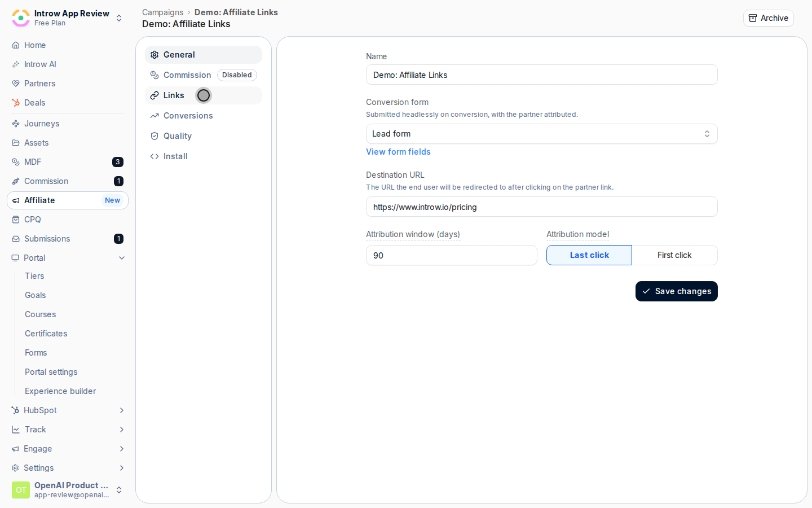Expand the Engage section chevron

(x=122, y=449)
